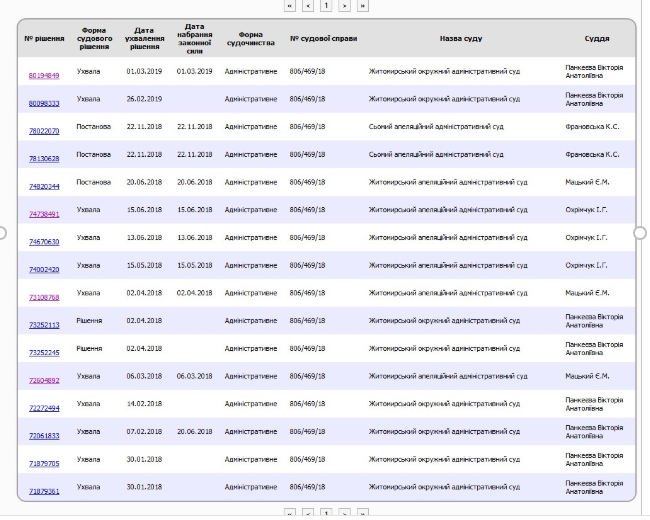Screen dimensions: 650x520
Task: Open decision 72061833
Action: pyautogui.click(x=44, y=436)
